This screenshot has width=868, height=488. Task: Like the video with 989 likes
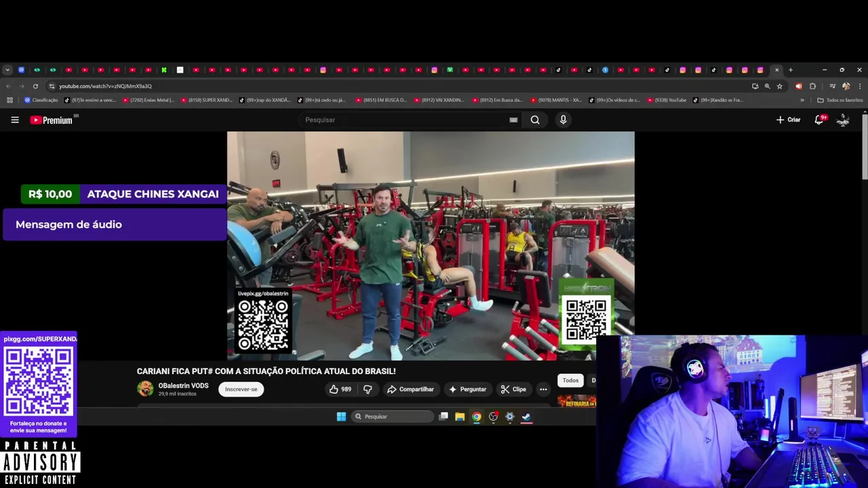point(340,389)
